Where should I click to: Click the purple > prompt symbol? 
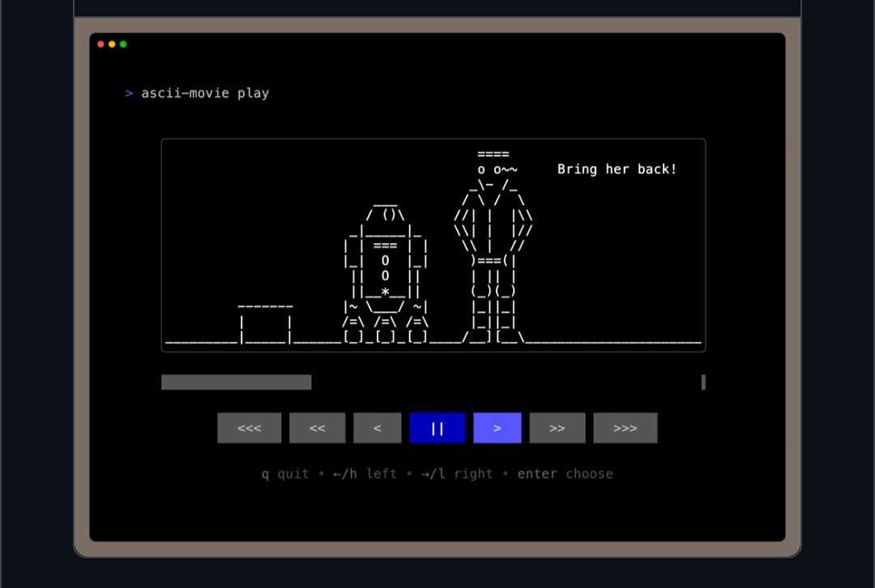(129, 93)
